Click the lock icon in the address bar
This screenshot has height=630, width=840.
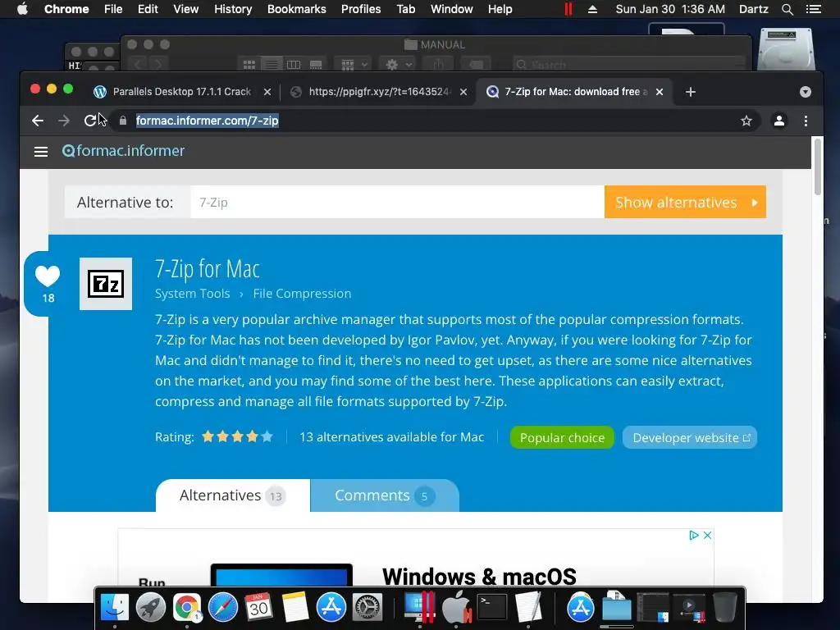pyautogui.click(x=123, y=121)
